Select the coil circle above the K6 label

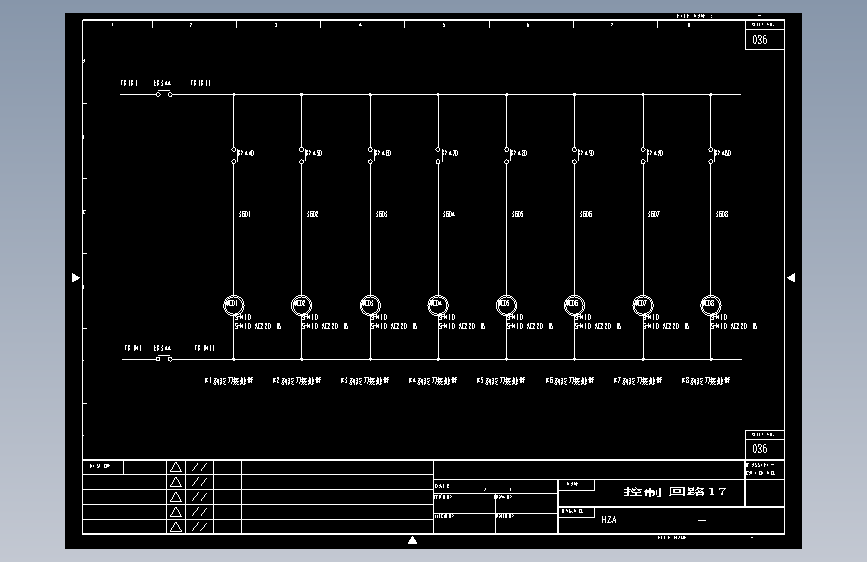pyautogui.click(x=574, y=305)
